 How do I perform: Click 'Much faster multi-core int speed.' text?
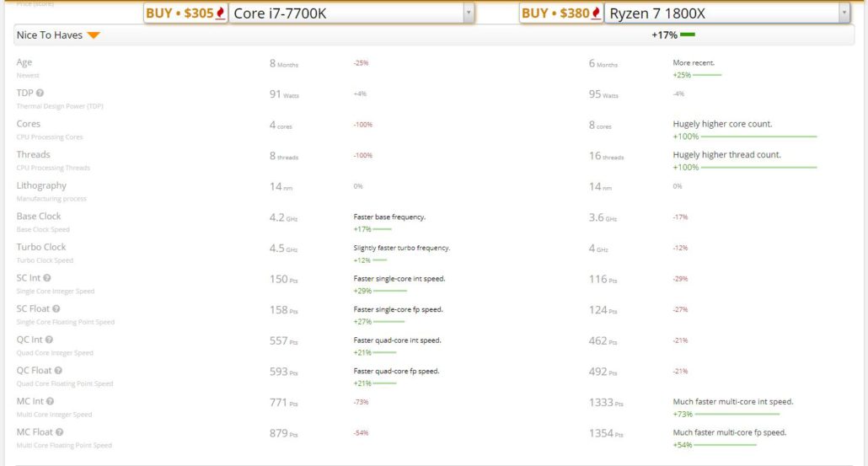[733, 402]
